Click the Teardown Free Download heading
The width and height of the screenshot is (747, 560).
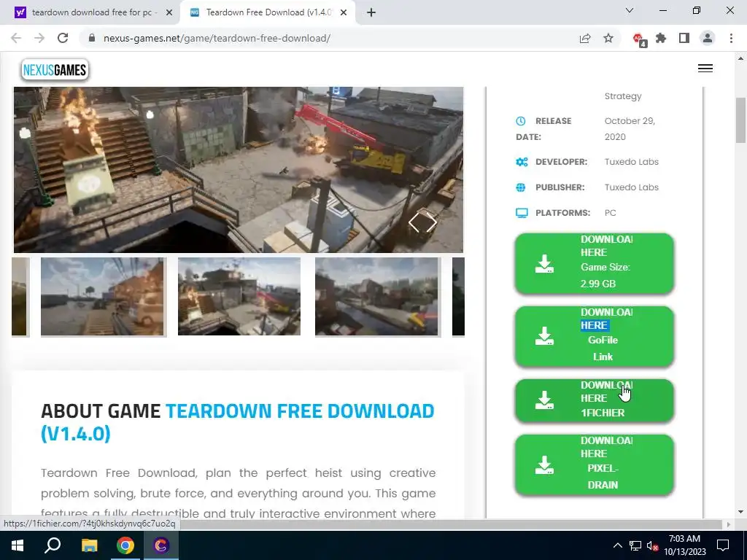(x=237, y=422)
